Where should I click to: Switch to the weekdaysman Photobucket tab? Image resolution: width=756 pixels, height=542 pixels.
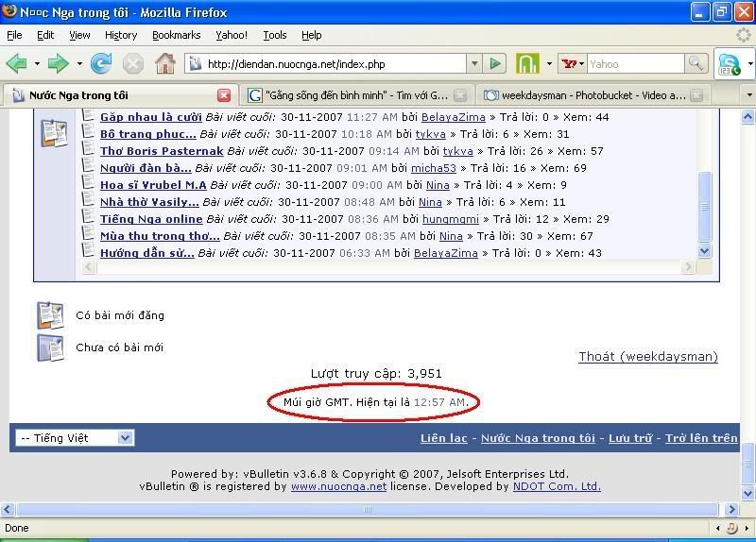point(593,95)
